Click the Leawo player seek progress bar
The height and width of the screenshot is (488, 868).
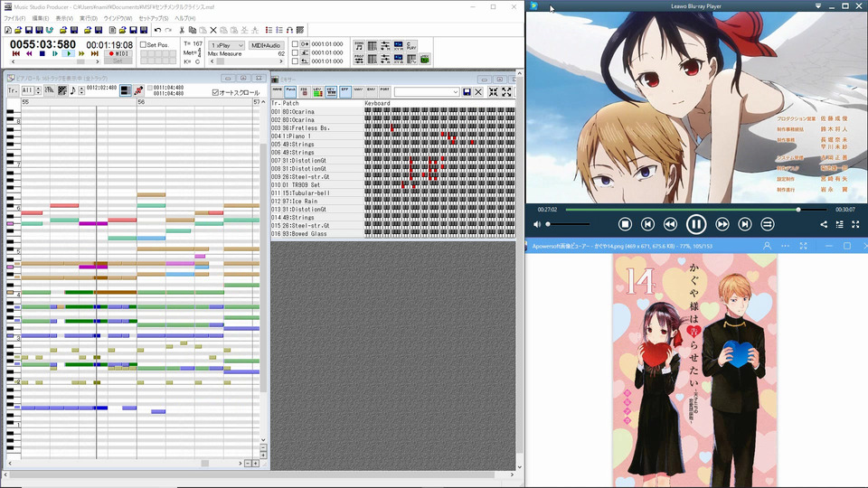click(696, 210)
